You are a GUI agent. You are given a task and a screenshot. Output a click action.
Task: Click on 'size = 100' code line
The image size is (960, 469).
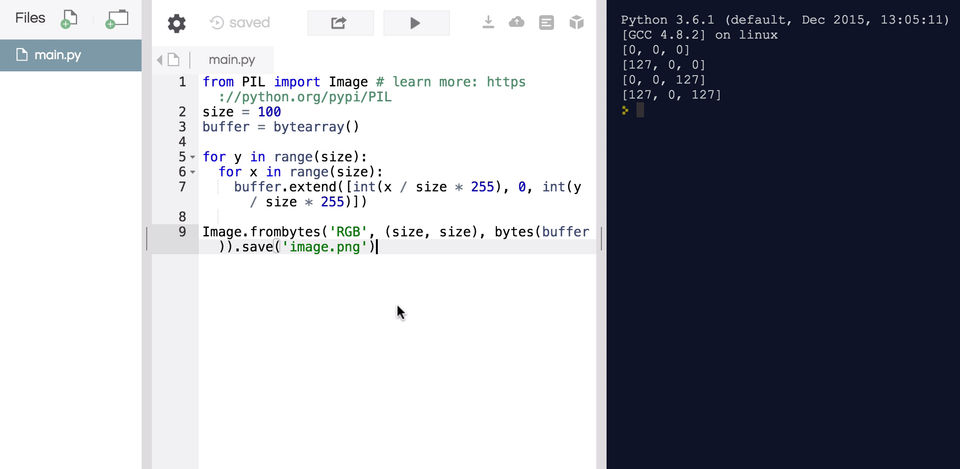coord(242,112)
